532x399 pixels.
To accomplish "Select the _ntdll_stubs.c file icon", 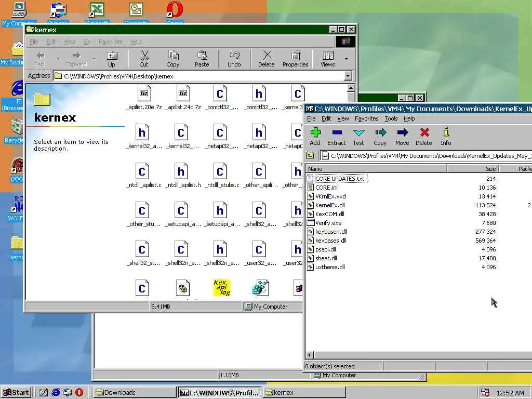I will coord(220,171).
